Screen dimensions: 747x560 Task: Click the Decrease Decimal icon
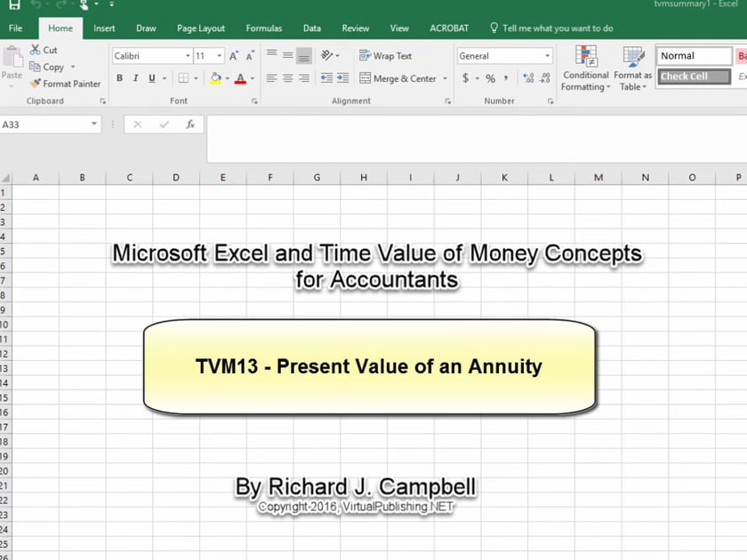click(545, 78)
